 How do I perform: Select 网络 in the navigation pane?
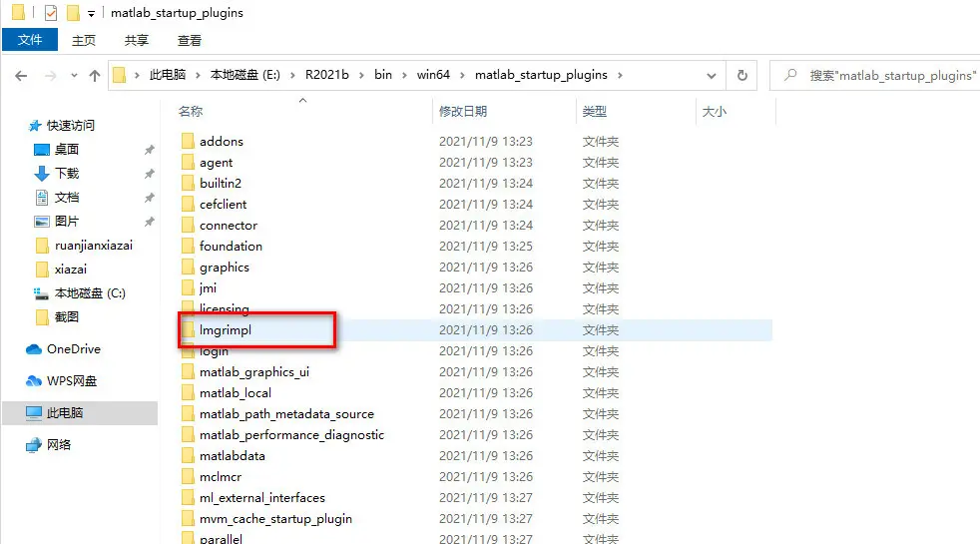click(x=59, y=444)
